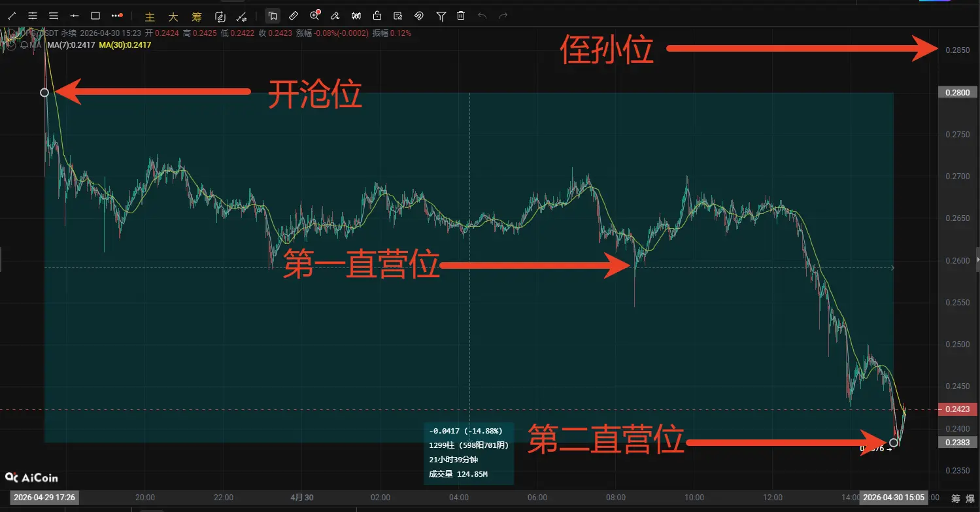Screen dimensions: 980x512
Task: Open more drawing tools (three dots)
Action: tap(116, 16)
